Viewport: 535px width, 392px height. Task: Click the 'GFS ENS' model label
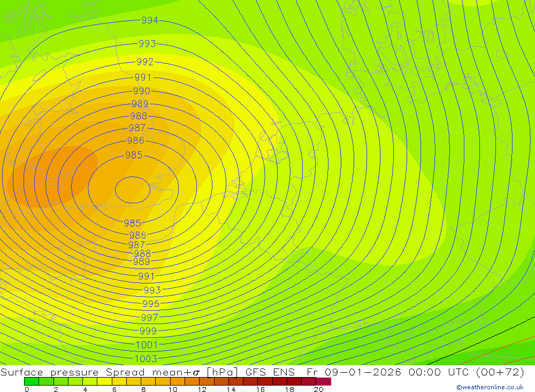tap(270, 372)
